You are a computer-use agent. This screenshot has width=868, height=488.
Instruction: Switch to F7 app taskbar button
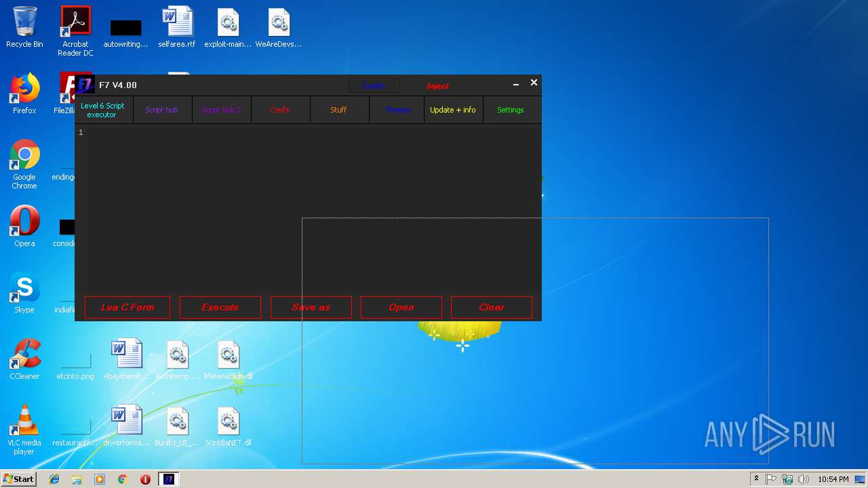[169, 479]
